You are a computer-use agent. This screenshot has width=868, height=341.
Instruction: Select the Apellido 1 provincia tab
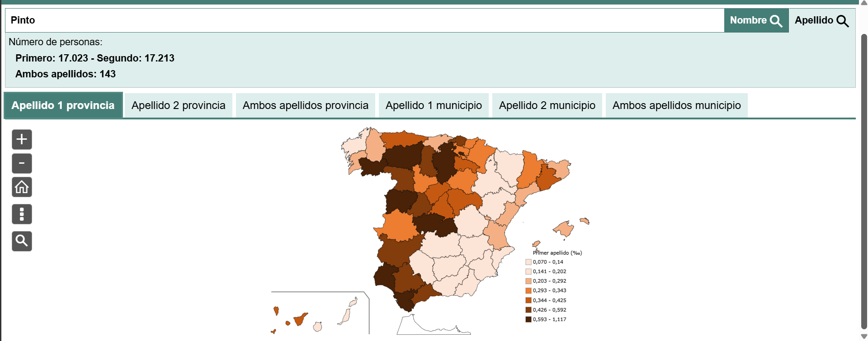(63, 105)
